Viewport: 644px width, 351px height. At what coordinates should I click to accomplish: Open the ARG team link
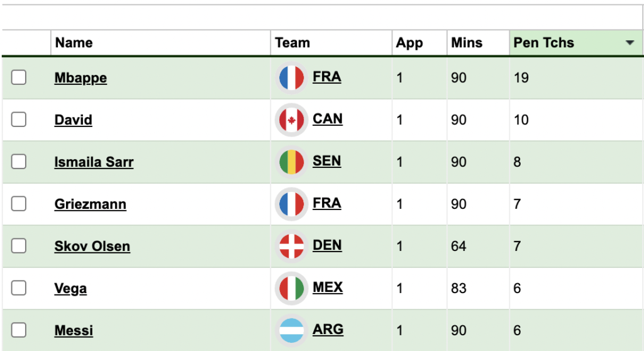pyautogui.click(x=328, y=329)
